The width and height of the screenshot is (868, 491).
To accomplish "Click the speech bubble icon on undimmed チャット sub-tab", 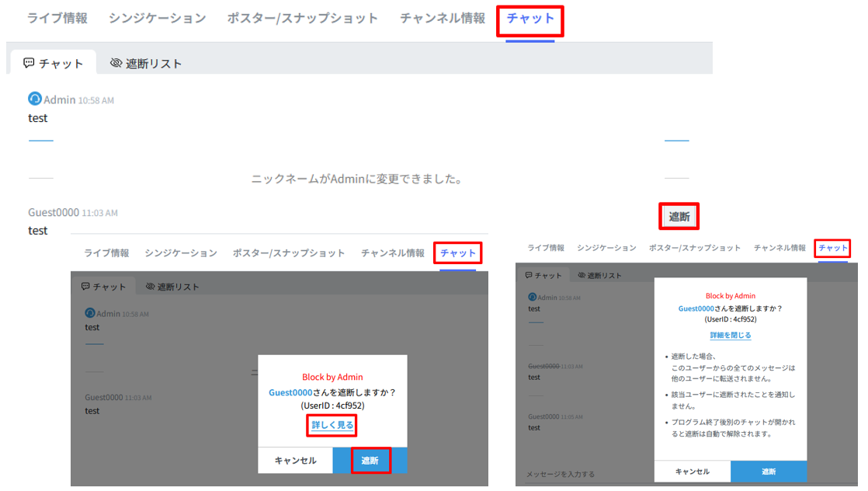I will [x=29, y=63].
